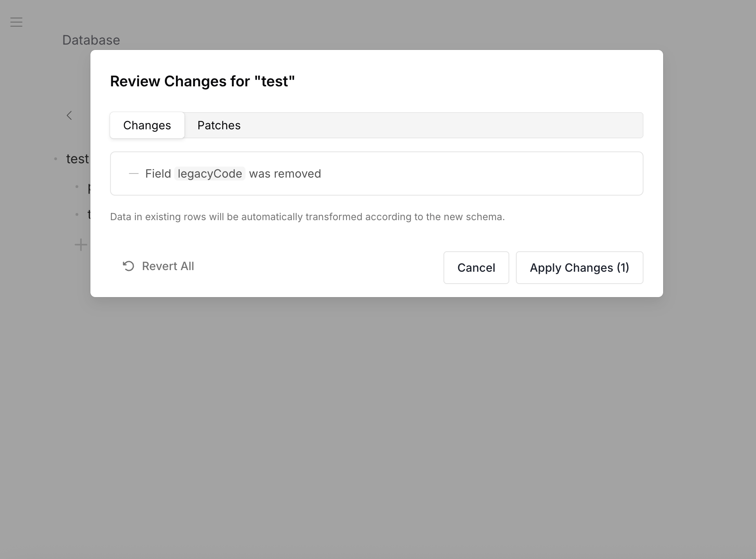
Task: Select the legacyCode field chip
Action: point(209,174)
